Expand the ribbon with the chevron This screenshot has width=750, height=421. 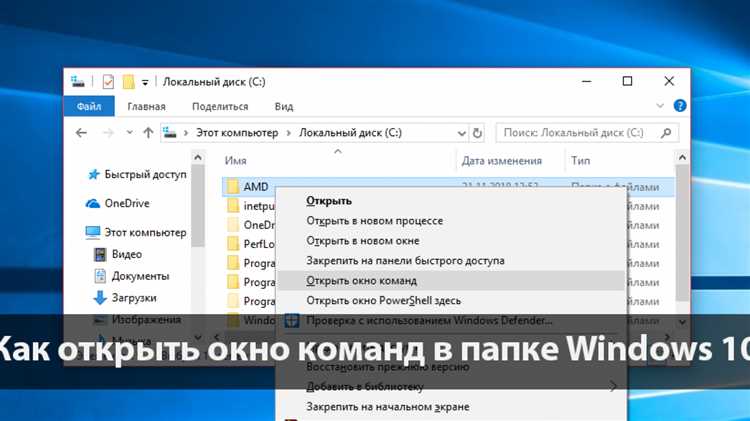[660, 106]
